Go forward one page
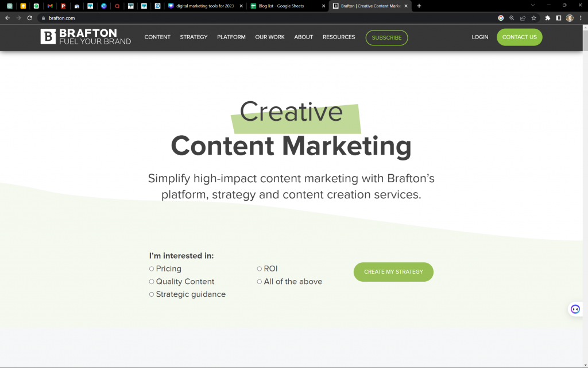The height and width of the screenshot is (368, 588). pyautogui.click(x=18, y=18)
